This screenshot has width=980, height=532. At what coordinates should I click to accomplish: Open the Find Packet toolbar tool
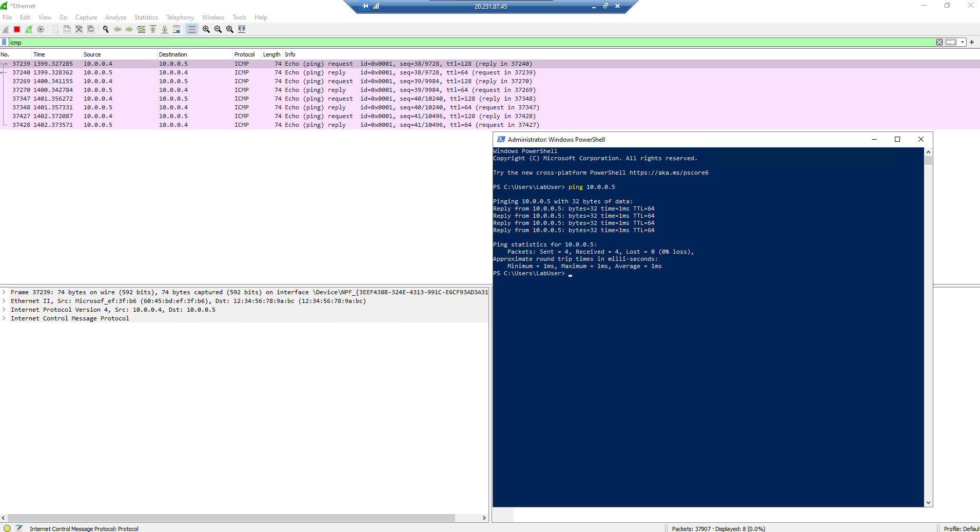tap(105, 29)
